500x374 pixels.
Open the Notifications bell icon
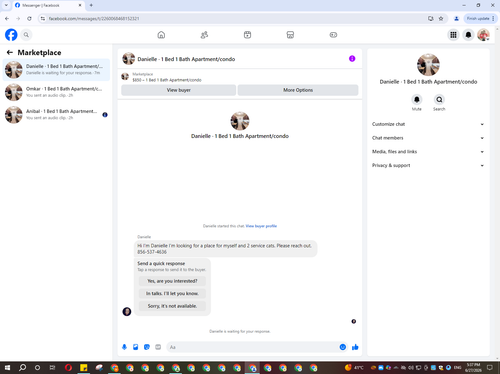coord(468,35)
